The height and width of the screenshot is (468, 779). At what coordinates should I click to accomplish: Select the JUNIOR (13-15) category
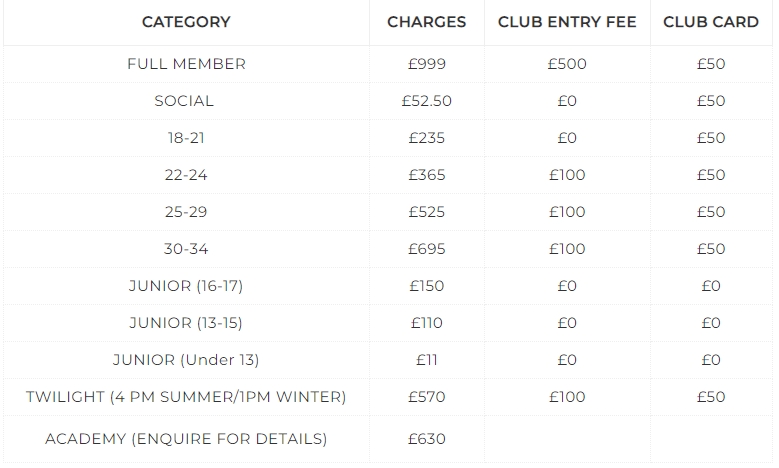click(x=186, y=323)
